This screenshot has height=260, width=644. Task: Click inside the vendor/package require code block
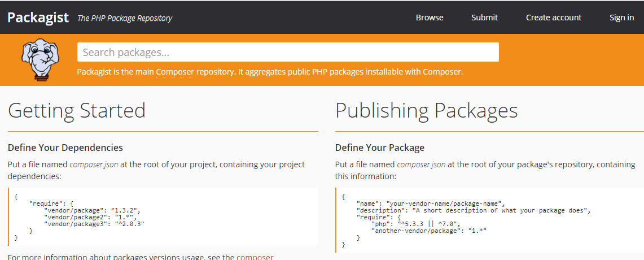pos(163,217)
